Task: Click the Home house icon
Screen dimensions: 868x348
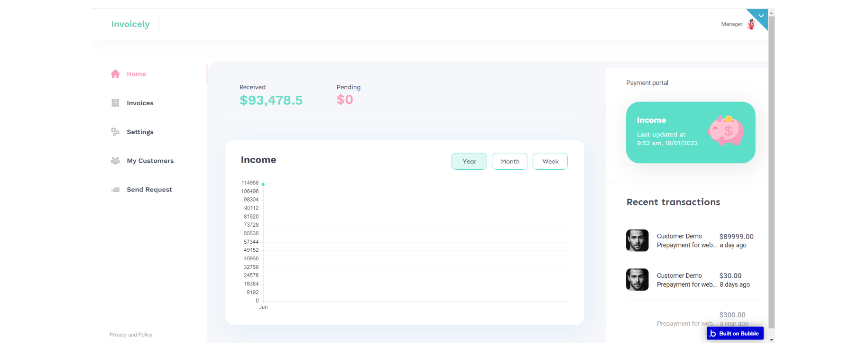Action: click(115, 74)
